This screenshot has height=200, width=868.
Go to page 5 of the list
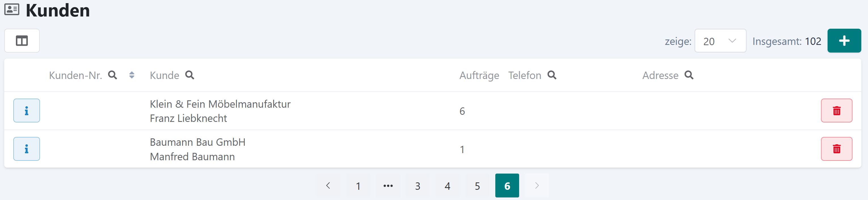point(477,186)
